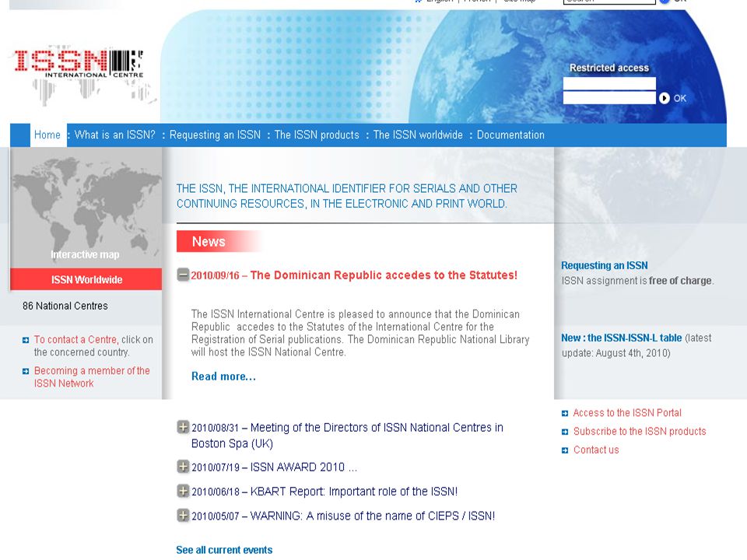Open The ISSN products menu
747x560 pixels.
(317, 135)
